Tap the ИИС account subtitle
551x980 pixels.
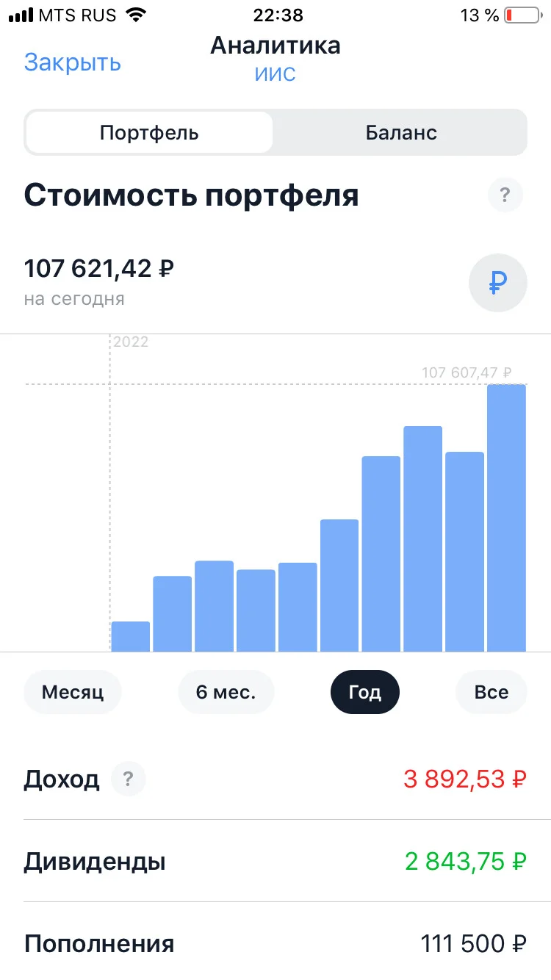coord(275,74)
